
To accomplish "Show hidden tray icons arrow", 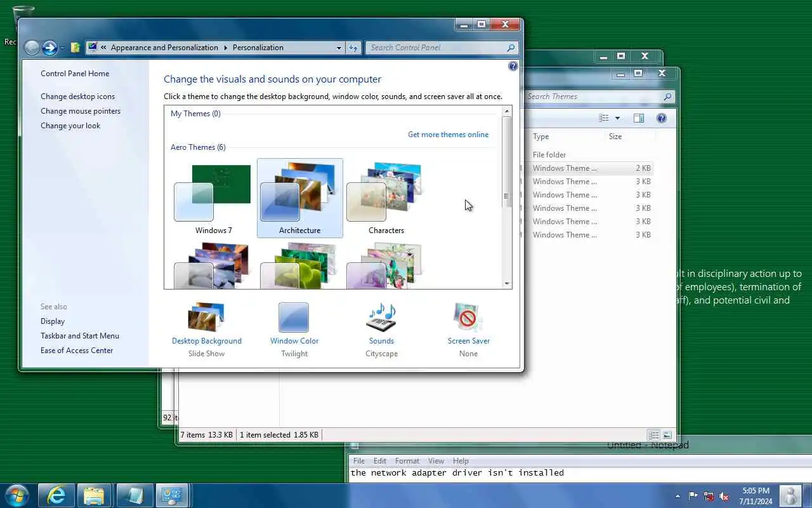I will point(678,497).
